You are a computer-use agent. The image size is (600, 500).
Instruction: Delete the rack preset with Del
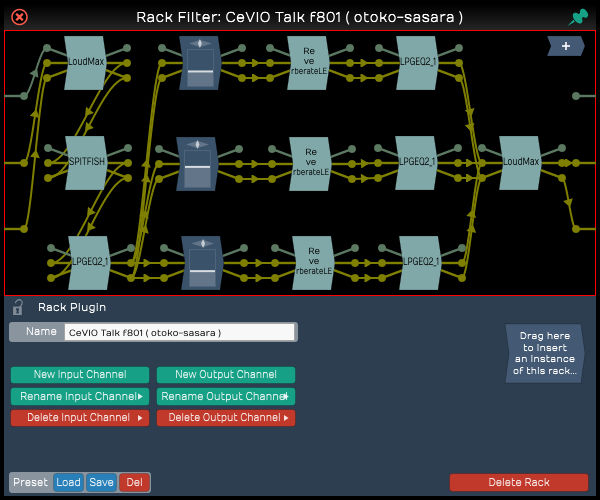(x=134, y=482)
